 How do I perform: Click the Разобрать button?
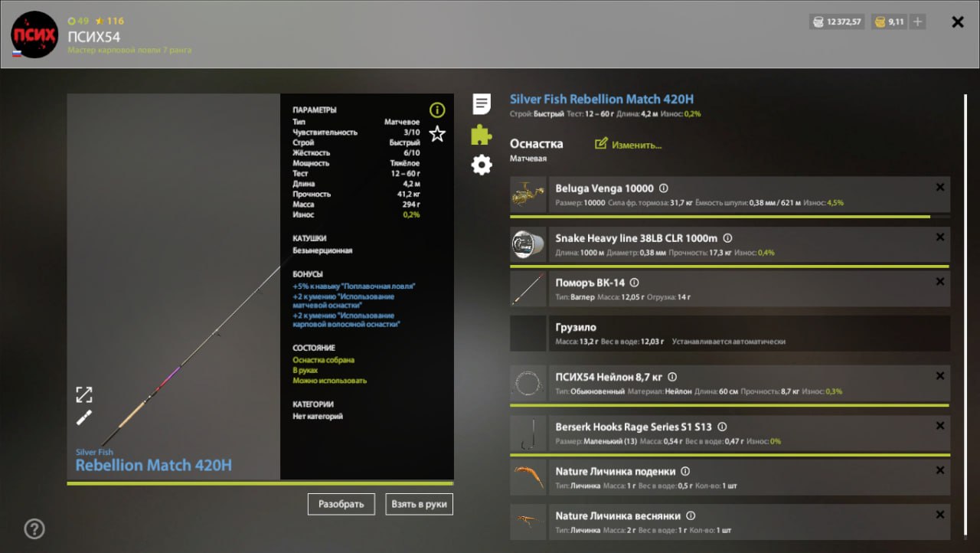[x=341, y=504]
